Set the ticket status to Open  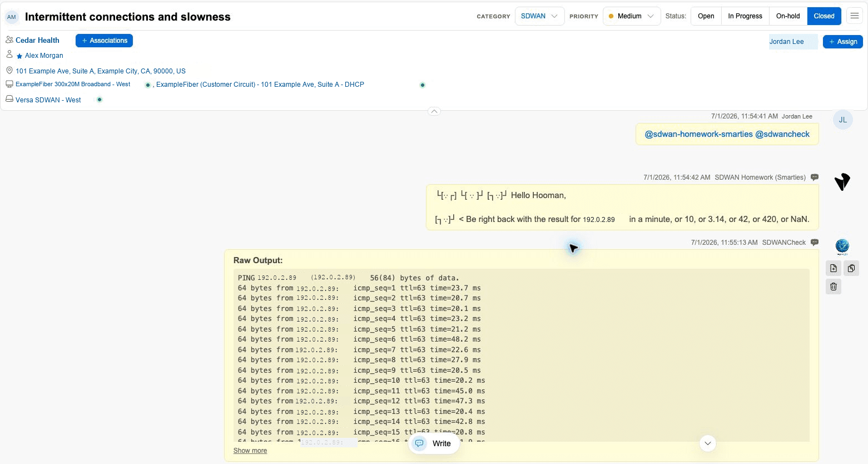point(706,16)
